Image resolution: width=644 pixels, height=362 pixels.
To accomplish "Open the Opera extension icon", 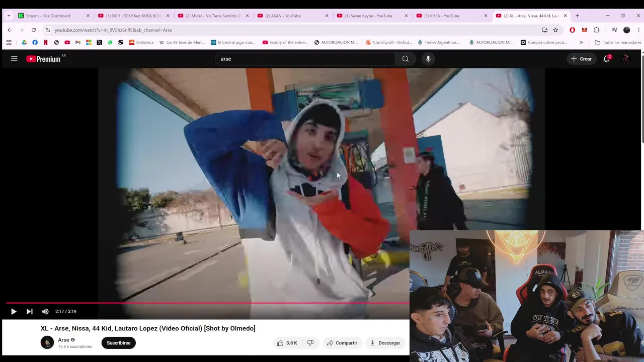I will pos(572,30).
